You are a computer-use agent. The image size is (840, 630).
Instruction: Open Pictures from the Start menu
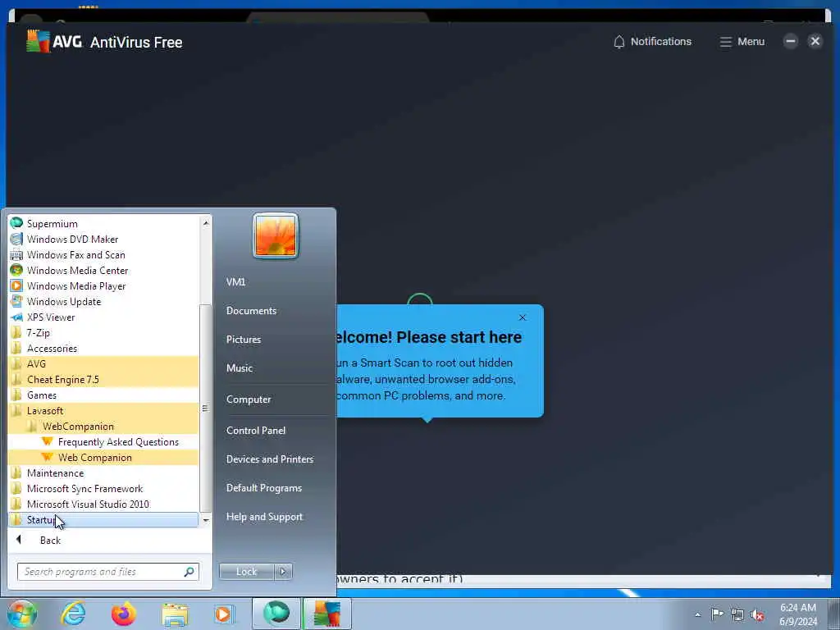(244, 339)
